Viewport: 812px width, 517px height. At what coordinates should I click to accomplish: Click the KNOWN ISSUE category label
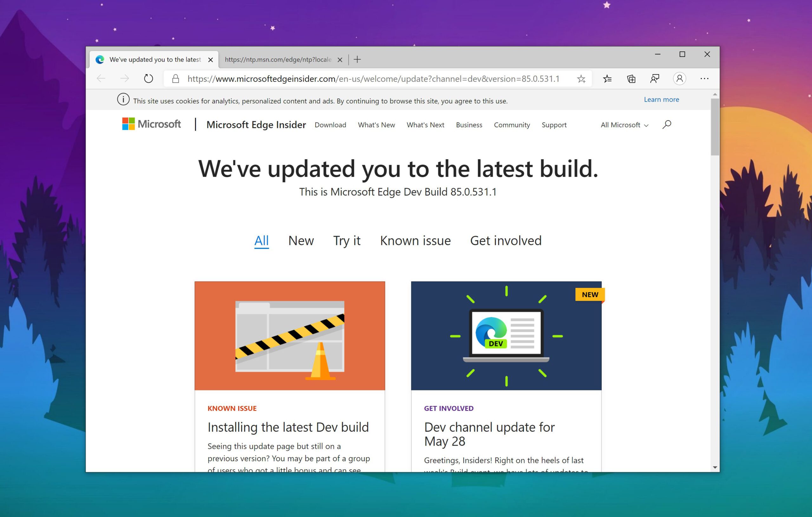[x=232, y=408]
